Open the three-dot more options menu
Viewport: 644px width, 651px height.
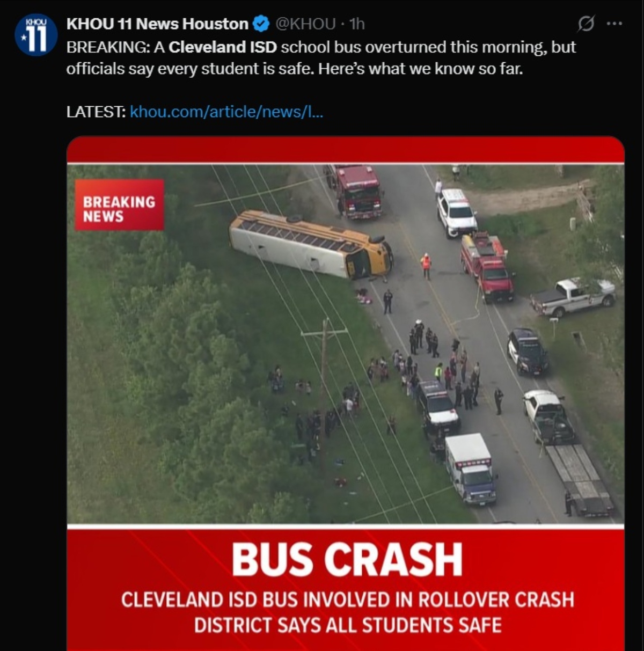click(x=614, y=24)
